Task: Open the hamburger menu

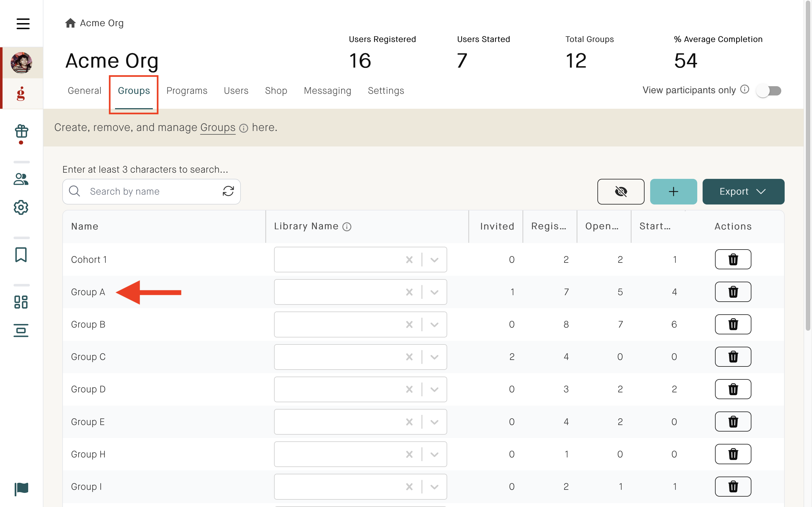Action: pos(23,23)
